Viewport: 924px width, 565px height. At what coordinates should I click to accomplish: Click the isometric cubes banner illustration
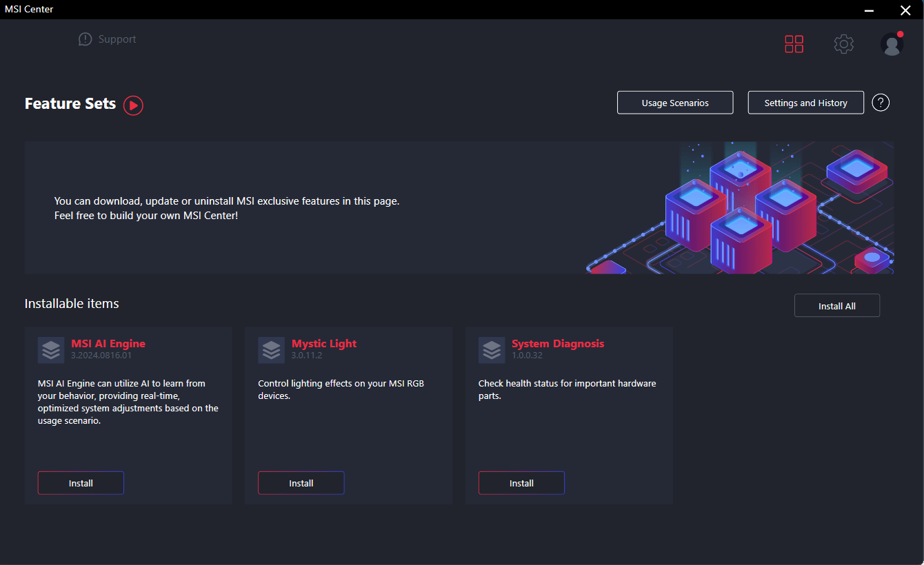pos(740,208)
